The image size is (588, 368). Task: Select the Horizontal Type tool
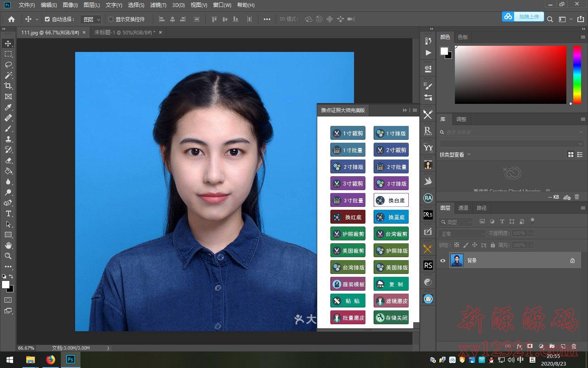point(8,213)
